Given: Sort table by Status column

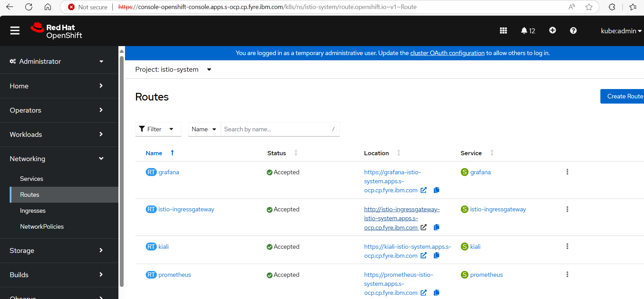Looking at the screenshot, I should (282, 153).
